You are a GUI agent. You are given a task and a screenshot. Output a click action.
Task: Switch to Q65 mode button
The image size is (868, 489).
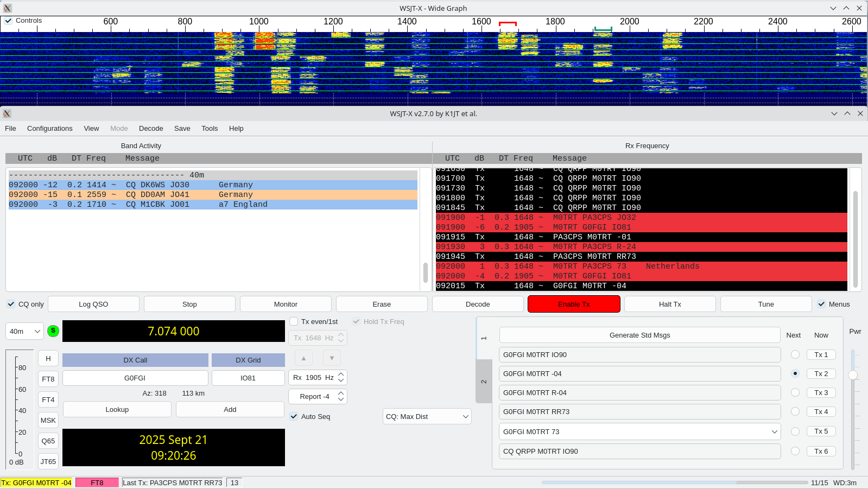pos(48,441)
